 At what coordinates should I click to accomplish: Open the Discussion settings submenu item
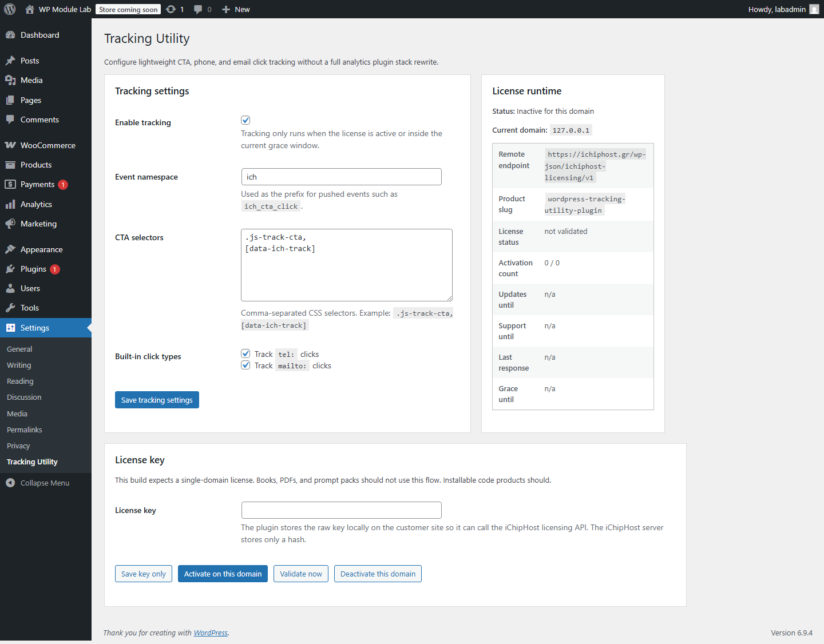(24, 397)
